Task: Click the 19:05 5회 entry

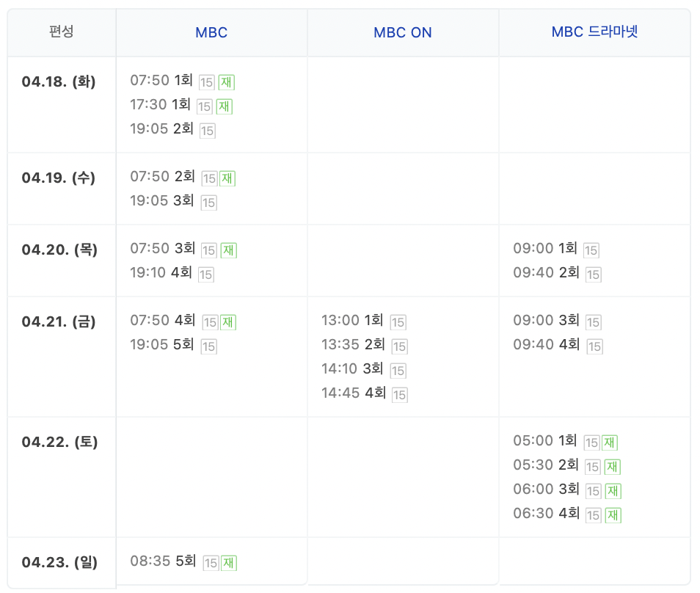Action: [162, 344]
